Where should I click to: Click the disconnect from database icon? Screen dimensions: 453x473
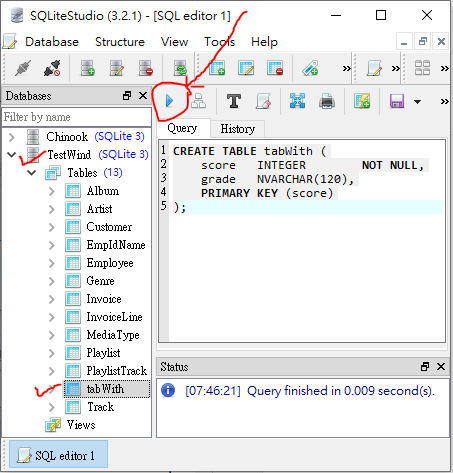pyautogui.click(x=52, y=68)
